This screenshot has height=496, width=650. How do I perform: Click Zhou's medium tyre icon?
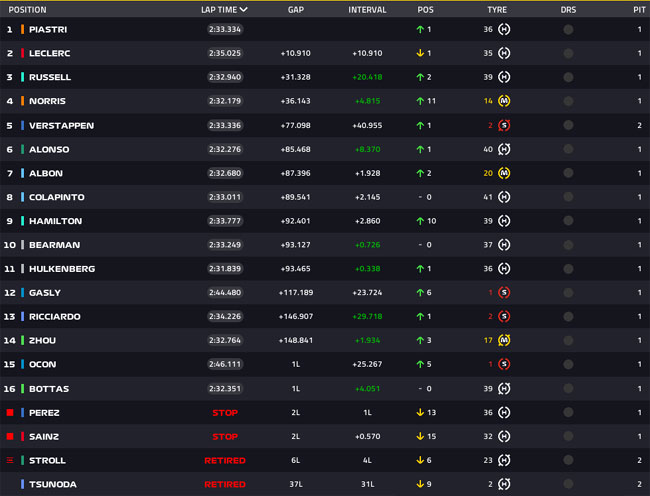(x=504, y=340)
